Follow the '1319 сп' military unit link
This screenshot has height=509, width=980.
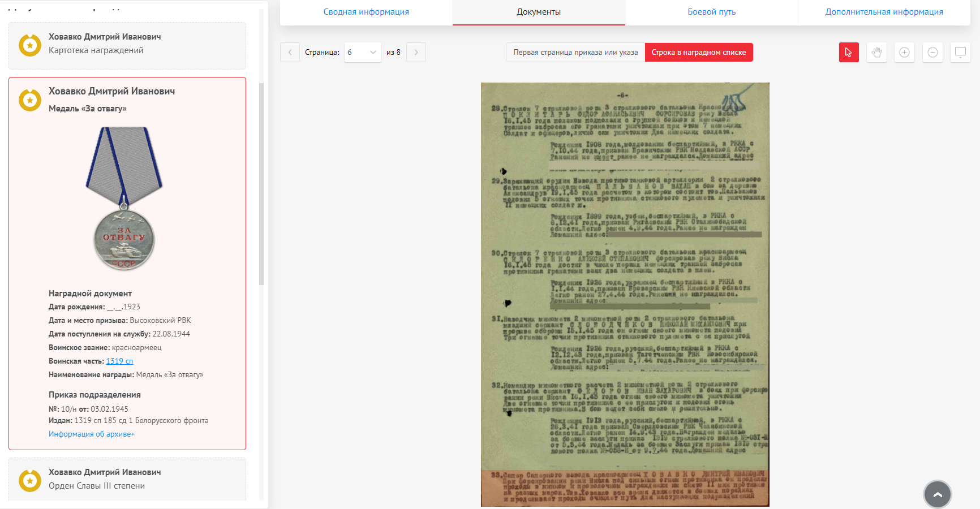119,361
